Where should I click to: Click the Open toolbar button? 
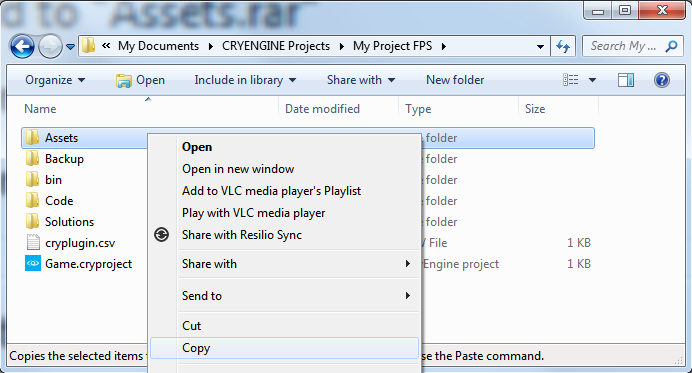[x=140, y=80]
